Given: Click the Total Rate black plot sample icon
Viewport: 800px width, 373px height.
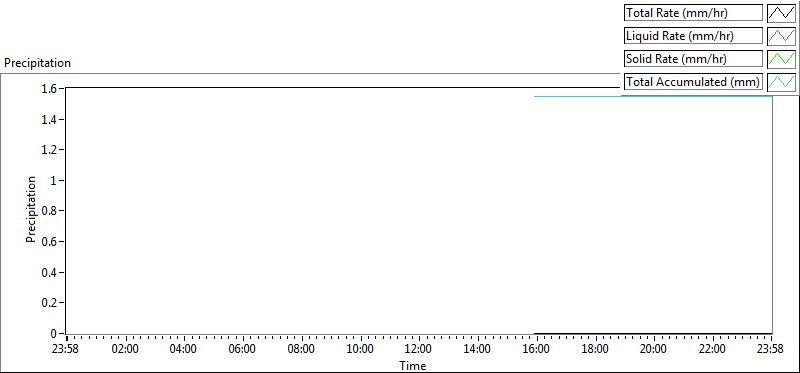Looking at the screenshot, I should (x=782, y=13).
